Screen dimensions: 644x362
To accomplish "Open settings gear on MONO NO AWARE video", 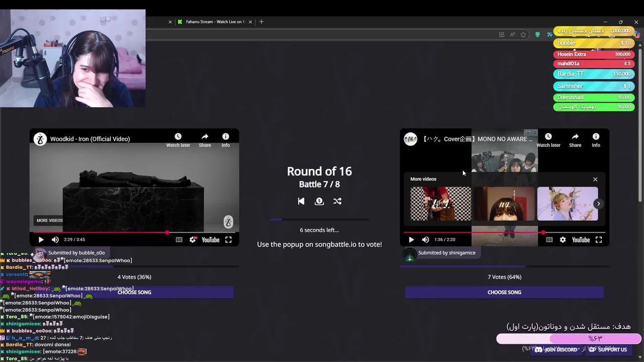I will point(563,240).
